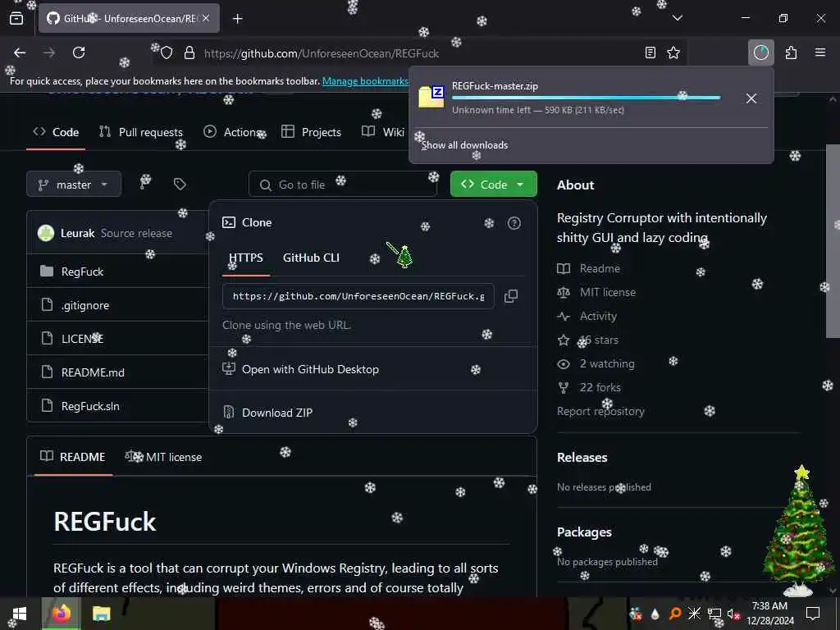Open the LICENSE file
The height and width of the screenshot is (630, 840).
82,339
